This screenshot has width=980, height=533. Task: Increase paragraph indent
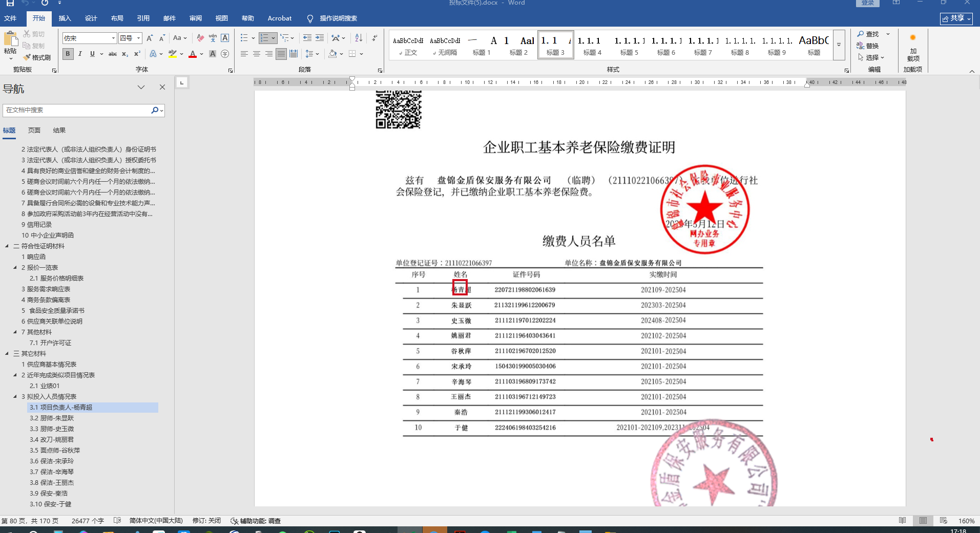click(x=320, y=38)
